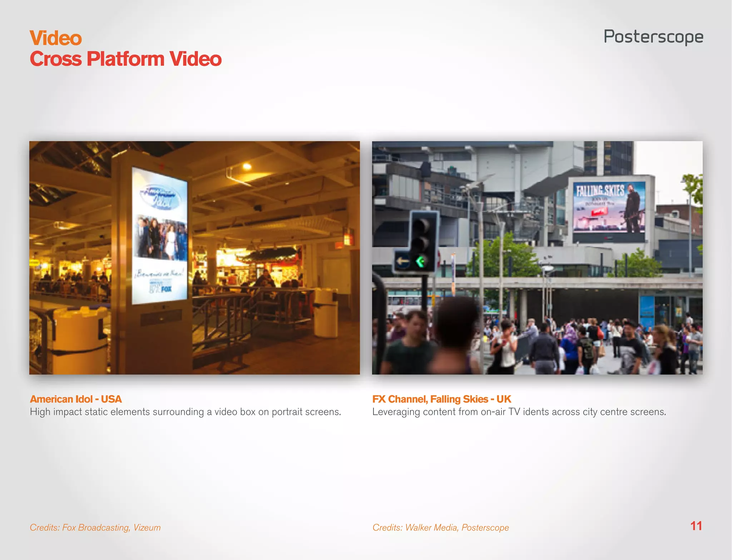732x560 pixels.
Task: Click the FOX logo on kiosk screen
Action: 166,289
